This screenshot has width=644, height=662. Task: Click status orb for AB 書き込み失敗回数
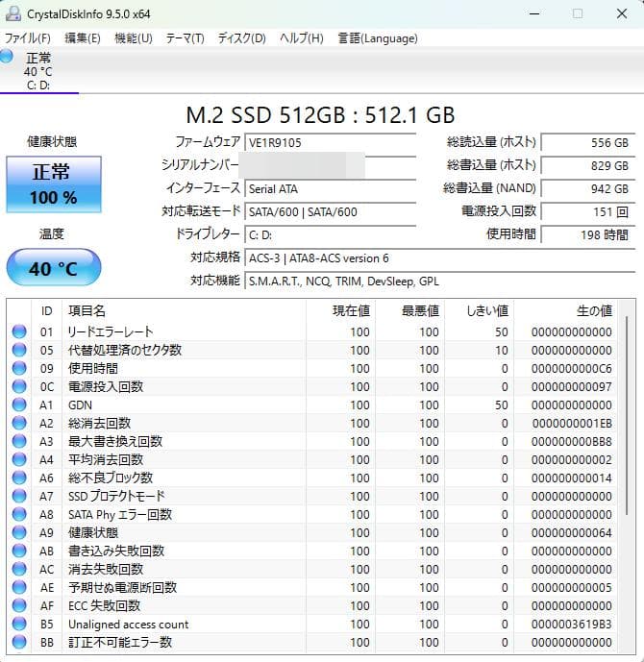pyautogui.click(x=19, y=551)
